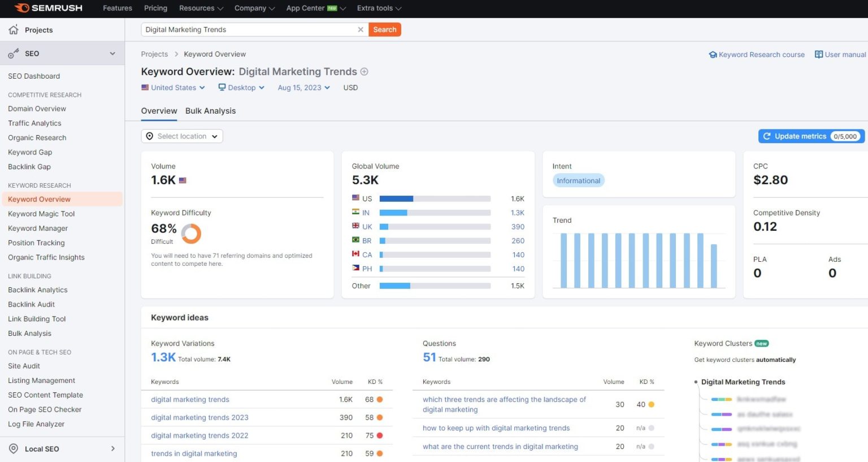Expand the Local SEO sidebar section
Viewport: 868px width, 462px height.
(112, 449)
